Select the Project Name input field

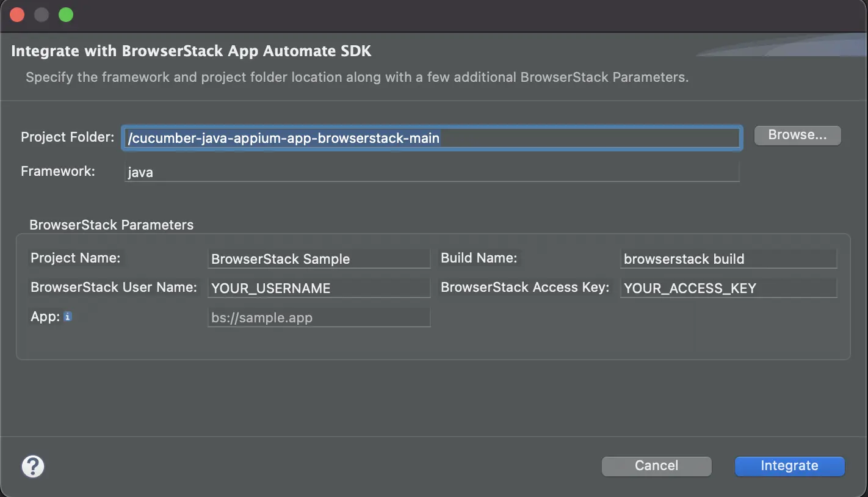point(319,259)
